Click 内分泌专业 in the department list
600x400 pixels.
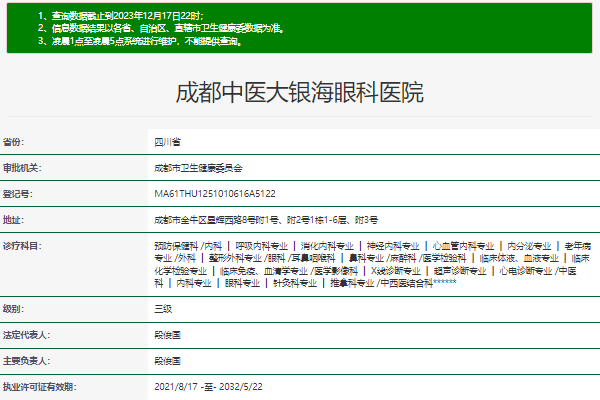pyautogui.click(x=529, y=246)
